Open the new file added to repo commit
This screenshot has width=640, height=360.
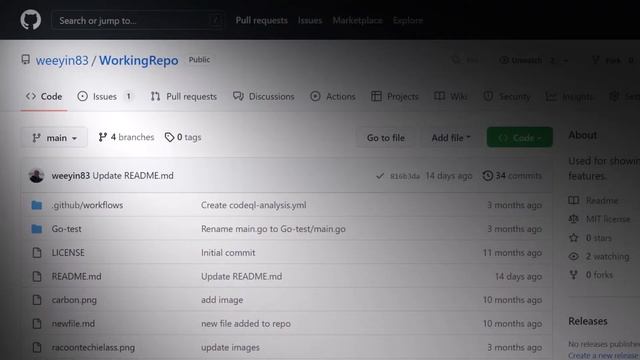tap(246, 324)
